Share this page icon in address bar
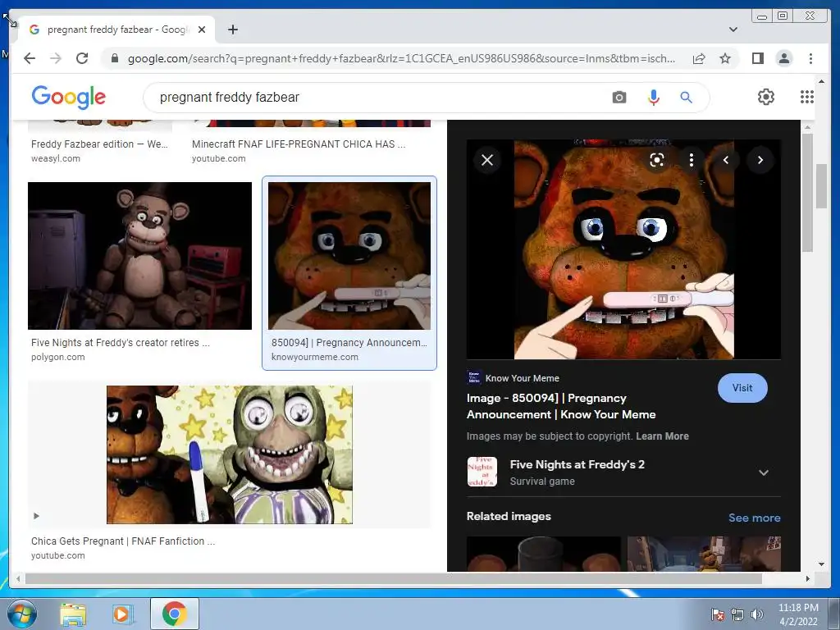 pos(699,58)
